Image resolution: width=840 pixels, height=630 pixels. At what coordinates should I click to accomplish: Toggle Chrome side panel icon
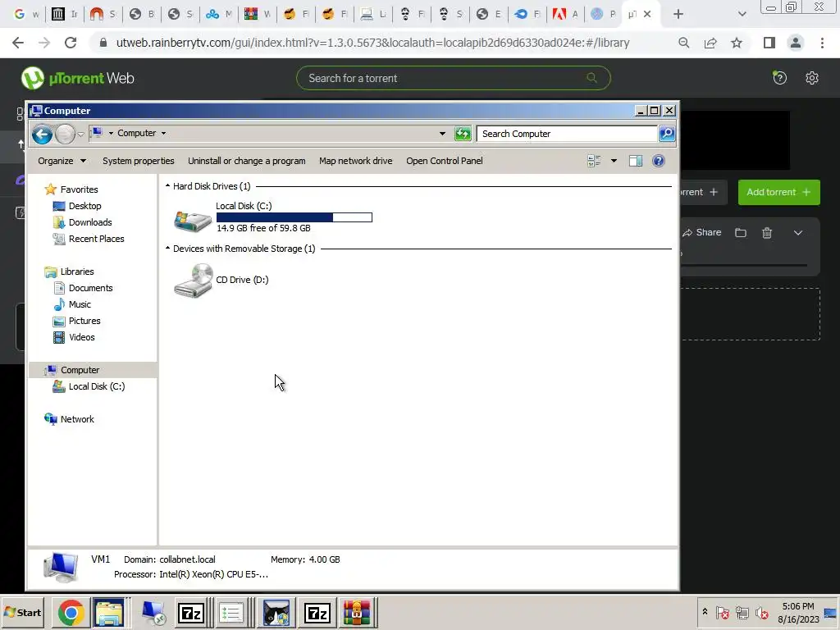[769, 43]
